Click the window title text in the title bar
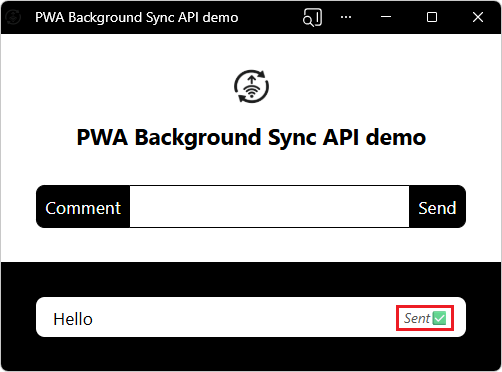The width and height of the screenshot is (502, 372). click(137, 17)
